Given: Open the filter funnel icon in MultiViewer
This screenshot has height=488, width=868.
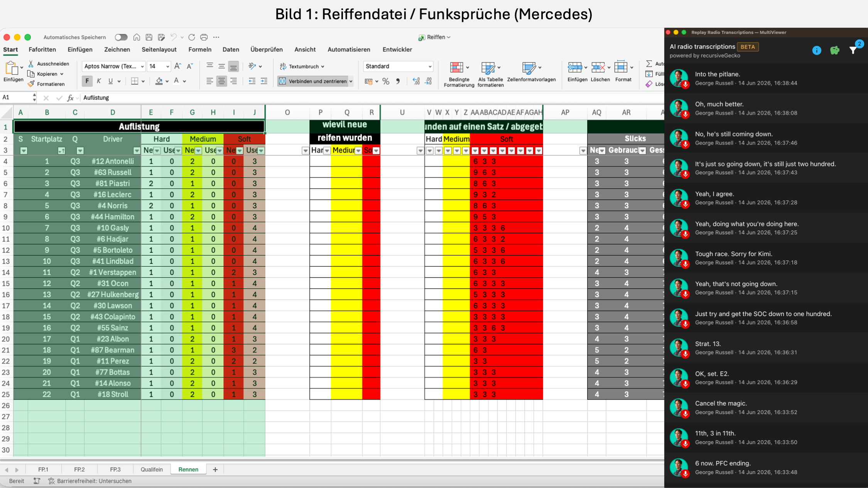Looking at the screenshot, I should 853,50.
